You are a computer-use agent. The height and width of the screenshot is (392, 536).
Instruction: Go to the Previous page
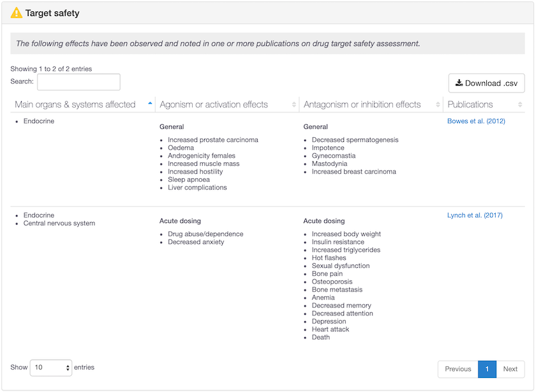(458, 369)
